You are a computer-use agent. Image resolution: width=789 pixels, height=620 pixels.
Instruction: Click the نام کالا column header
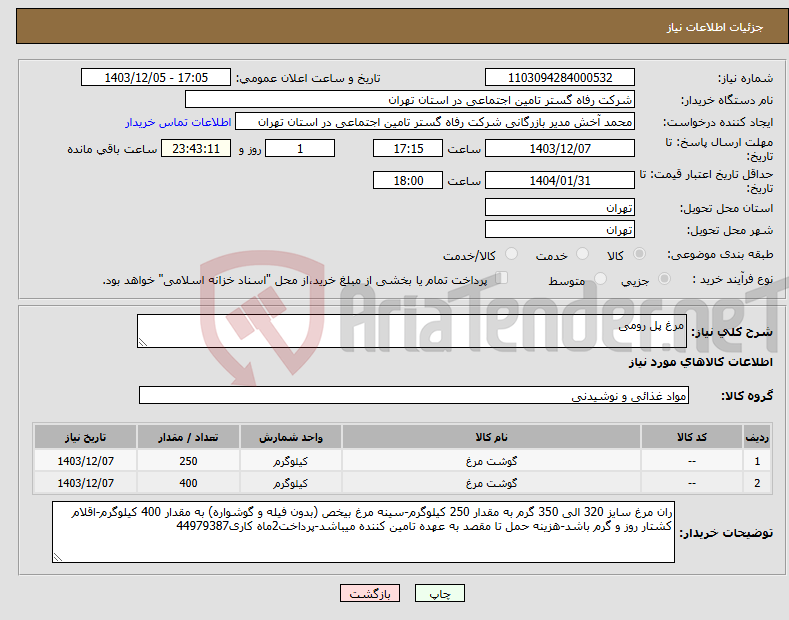point(491,437)
